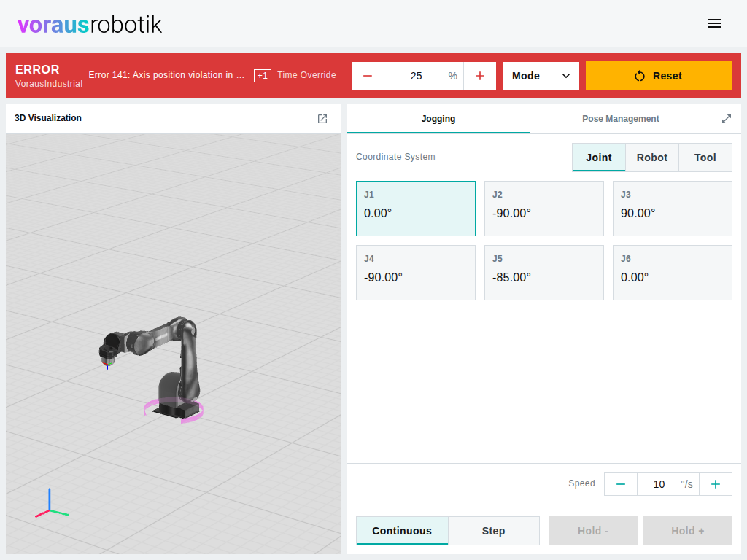The image size is (747, 560).
Task: Click the Hold + button
Action: click(x=687, y=531)
